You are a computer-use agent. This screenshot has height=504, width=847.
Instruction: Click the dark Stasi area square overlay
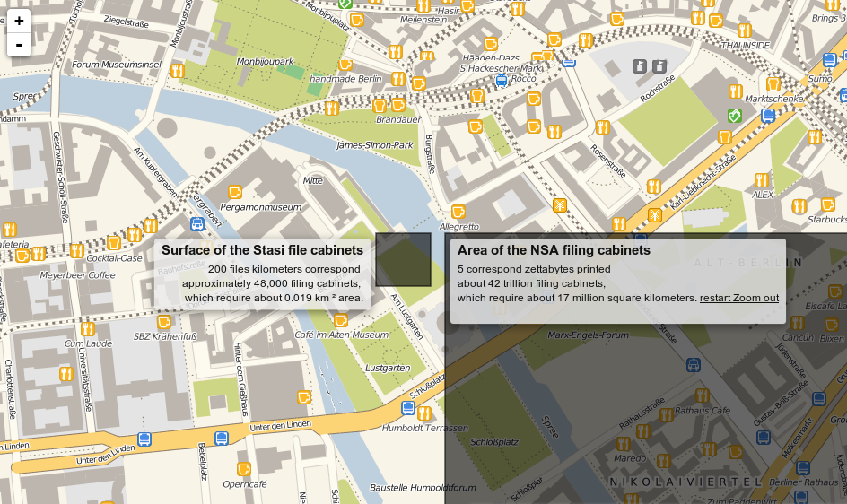tap(403, 260)
